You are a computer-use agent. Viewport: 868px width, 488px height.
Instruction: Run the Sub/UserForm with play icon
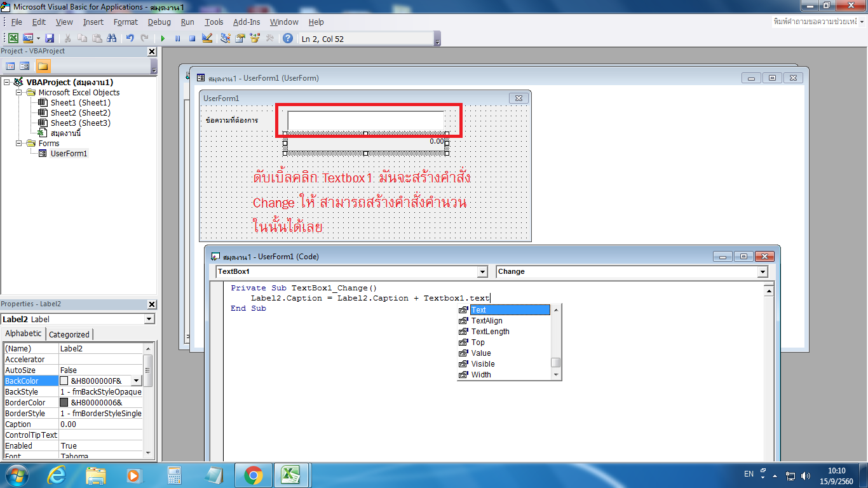pyautogui.click(x=163, y=39)
